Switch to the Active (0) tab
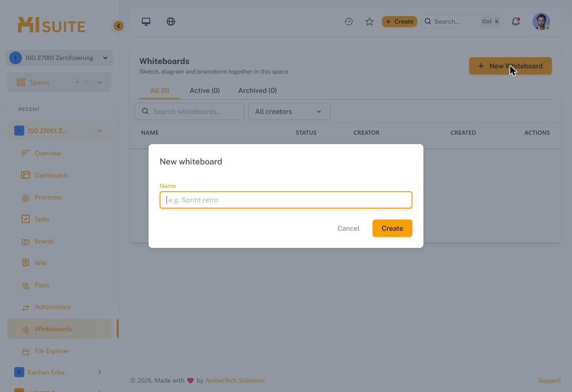This screenshot has height=392, width=572. (205, 91)
